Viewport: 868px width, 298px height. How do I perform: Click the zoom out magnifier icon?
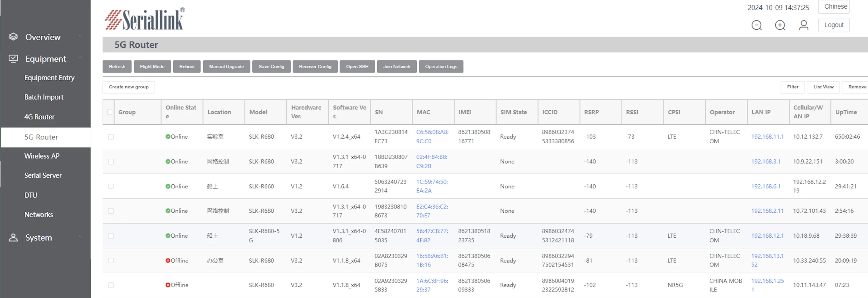(x=756, y=25)
